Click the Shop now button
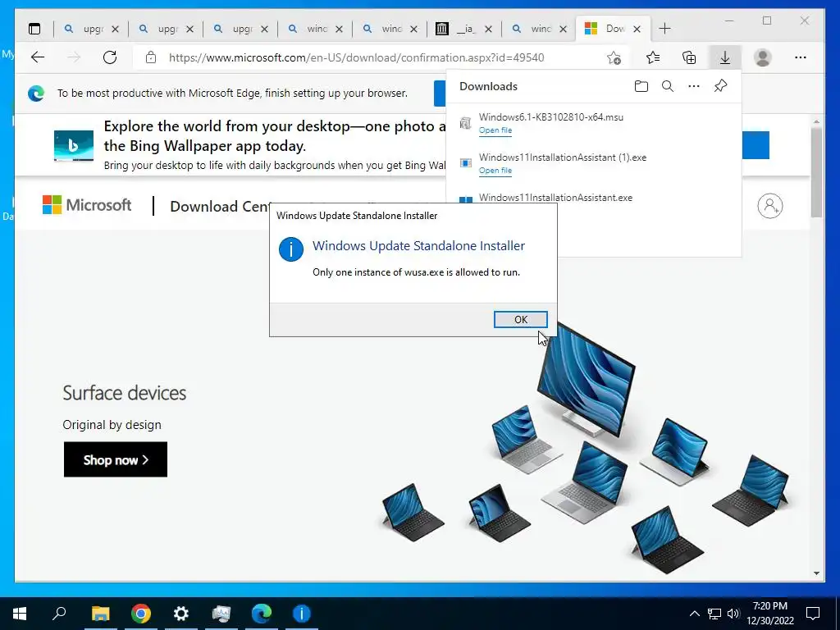The image size is (840, 630). tap(115, 459)
